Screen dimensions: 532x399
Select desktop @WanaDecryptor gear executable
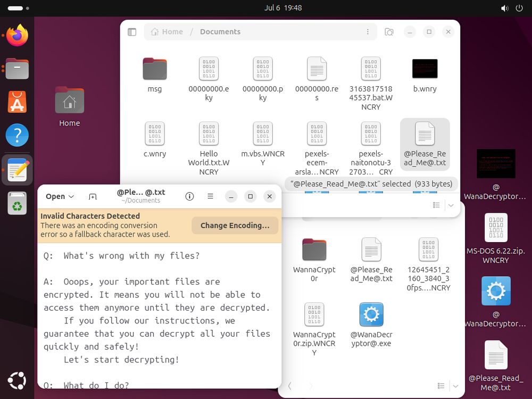[x=496, y=302]
